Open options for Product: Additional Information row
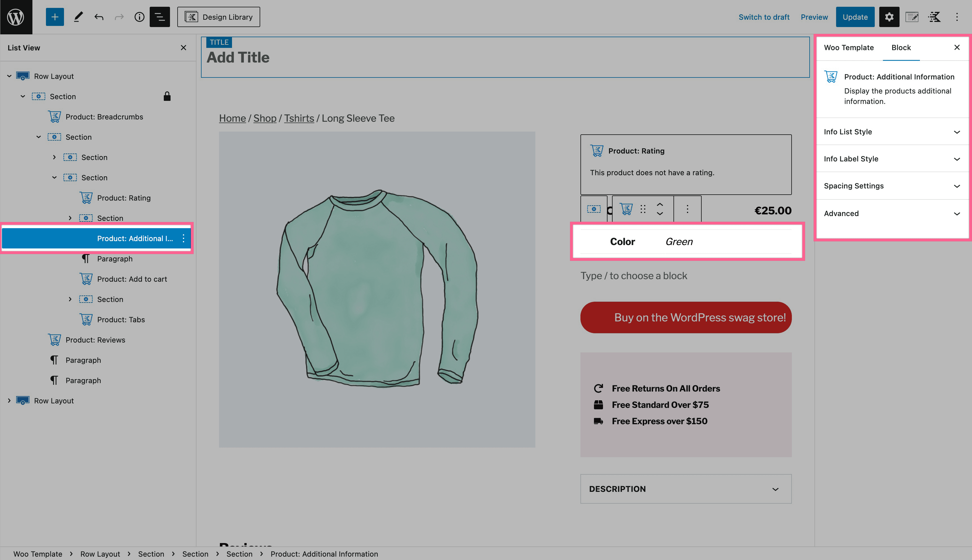 184,239
